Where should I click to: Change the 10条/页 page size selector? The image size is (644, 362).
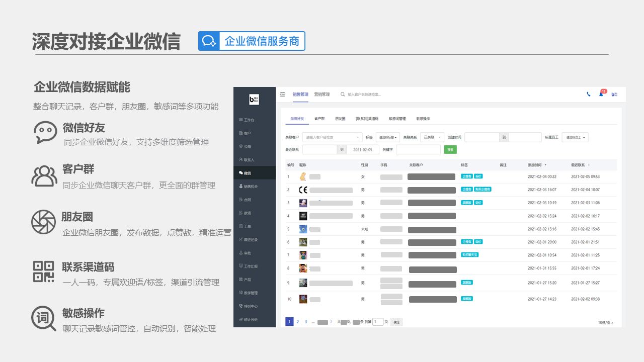[x=605, y=322]
